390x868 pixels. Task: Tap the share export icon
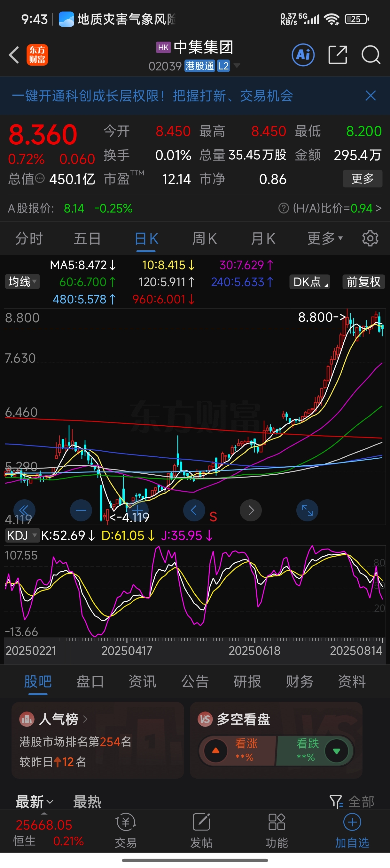coord(338,55)
